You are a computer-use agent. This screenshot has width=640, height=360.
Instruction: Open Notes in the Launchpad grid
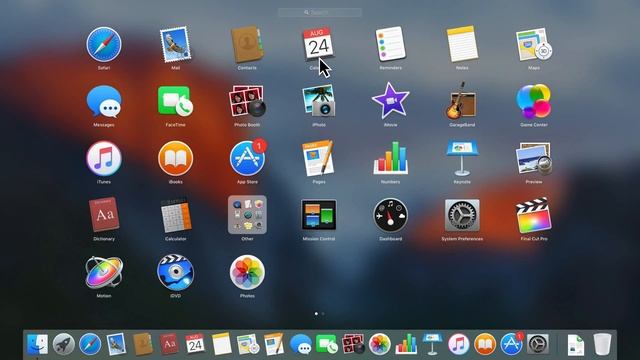(x=462, y=44)
